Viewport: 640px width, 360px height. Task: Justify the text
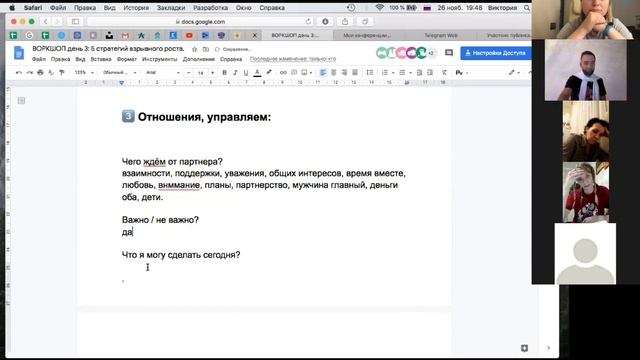tap(355, 73)
